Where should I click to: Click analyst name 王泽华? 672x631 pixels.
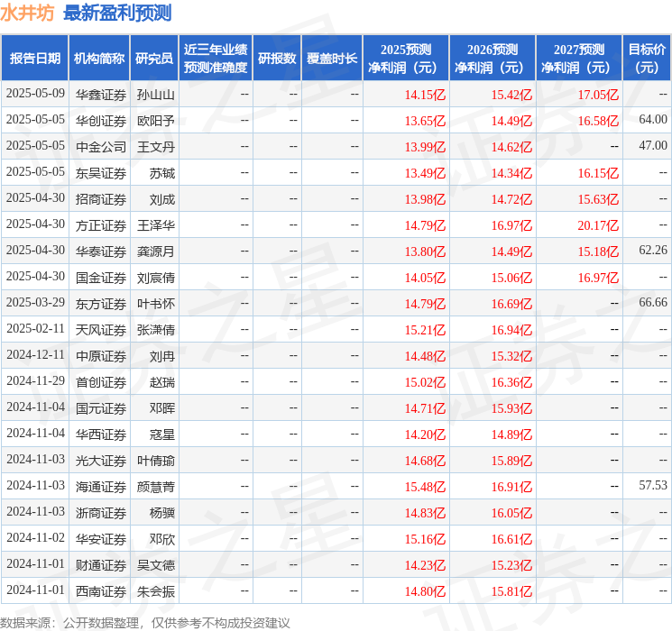(155, 224)
